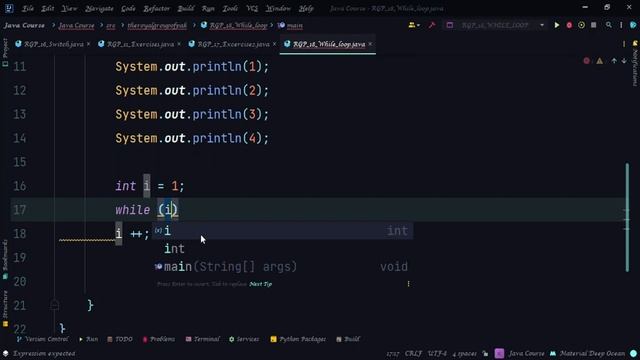640x360 pixels.
Task: Open the TODO tool window
Action: 120,339
